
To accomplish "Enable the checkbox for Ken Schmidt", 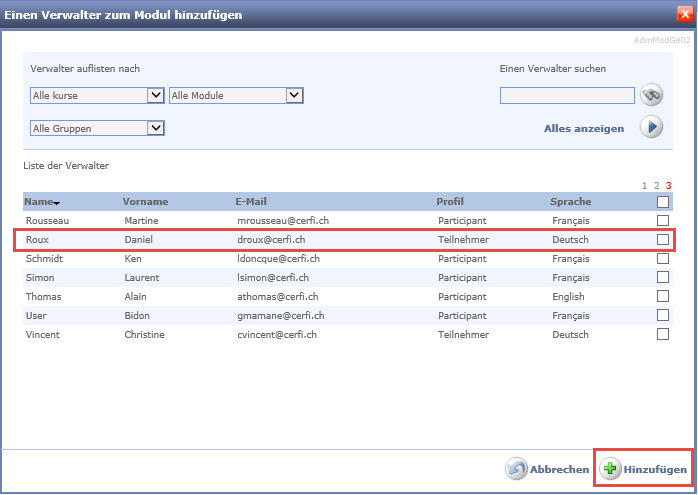I will coord(663,259).
